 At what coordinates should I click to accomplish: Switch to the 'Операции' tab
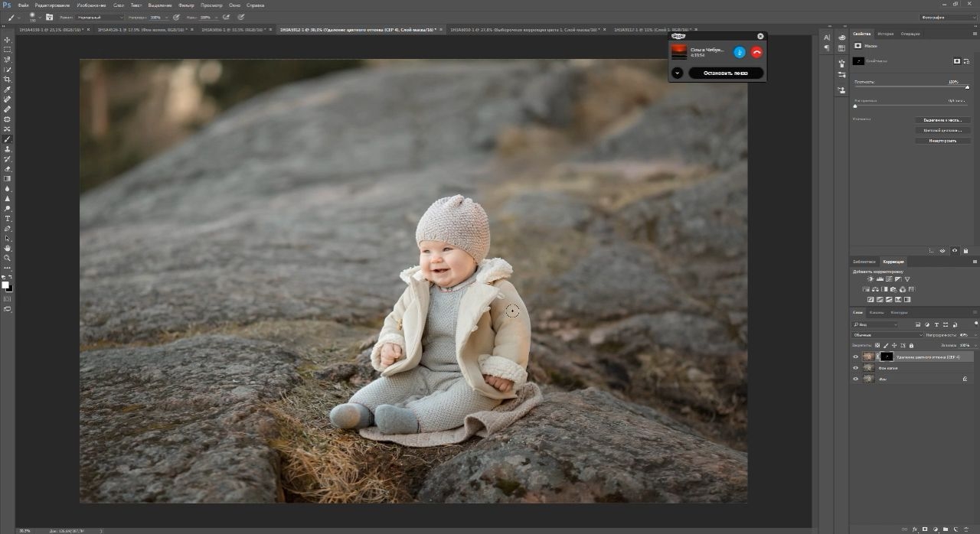tap(910, 34)
